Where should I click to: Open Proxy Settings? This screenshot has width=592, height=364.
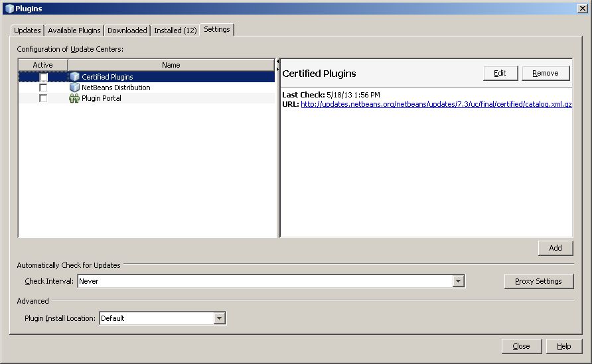coord(539,281)
